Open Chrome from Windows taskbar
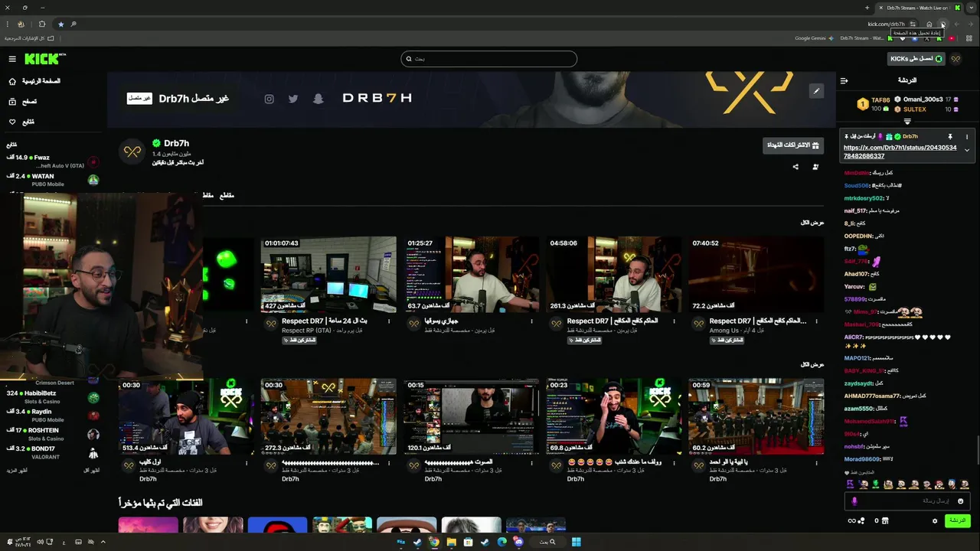 click(x=434, y=542)
